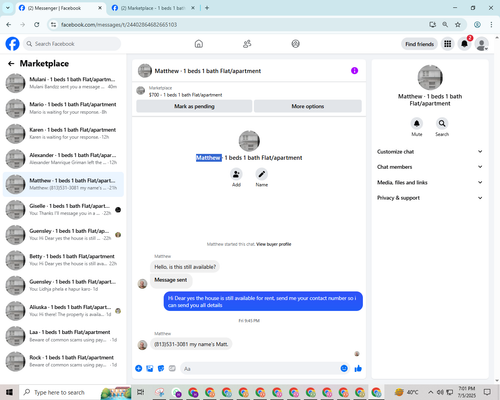Open account profile avatar menu

point(482,44)
